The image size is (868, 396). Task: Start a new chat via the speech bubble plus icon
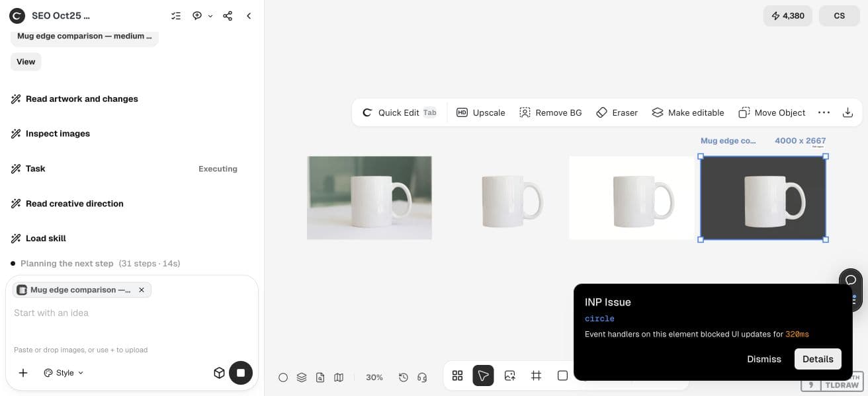click(x=197, y=16)
